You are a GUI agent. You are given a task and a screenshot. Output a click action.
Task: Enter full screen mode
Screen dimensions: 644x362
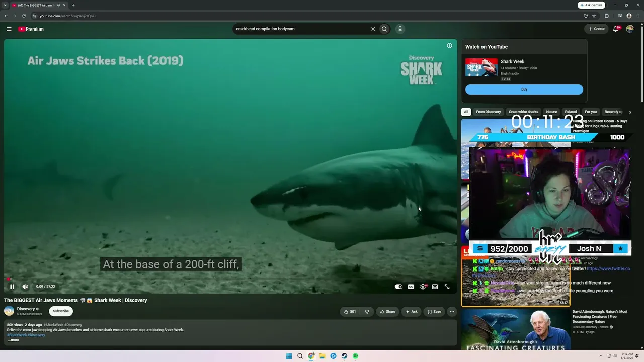[447, 287]
